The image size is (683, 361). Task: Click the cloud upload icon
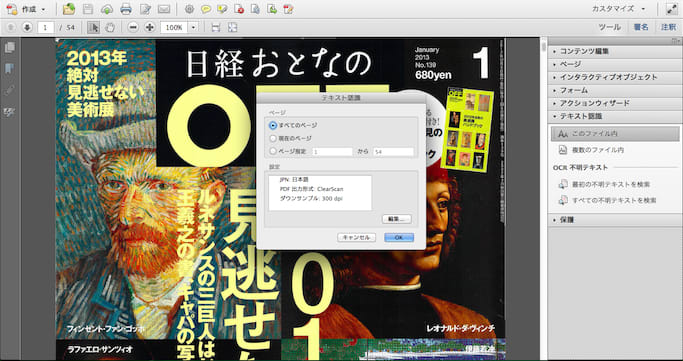(107, 9)
